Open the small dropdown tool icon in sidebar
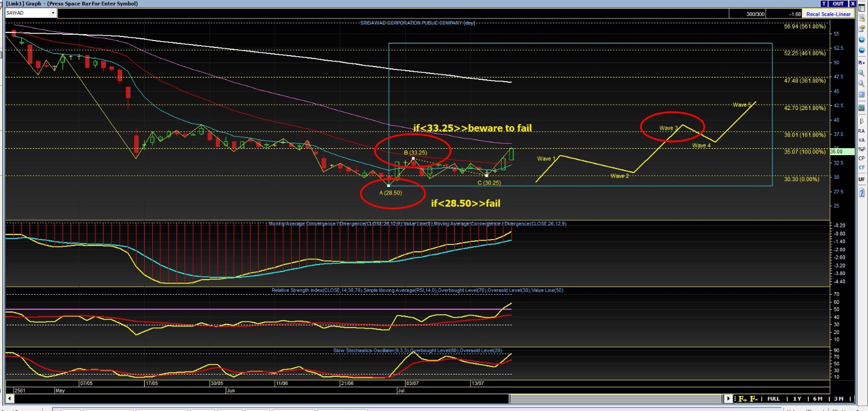Viewport: 868px width, 411px height. point(861,63)
